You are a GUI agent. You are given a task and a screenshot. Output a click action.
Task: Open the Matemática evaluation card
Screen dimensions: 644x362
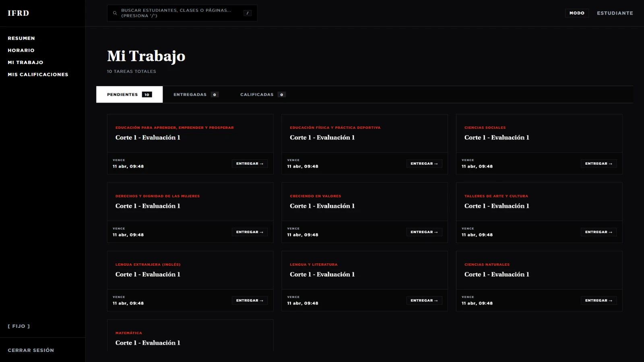(x=190, y=338)
